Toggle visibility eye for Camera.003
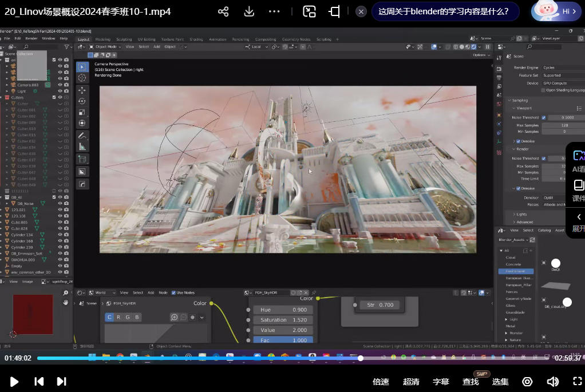Screen dimensions: 585x392 click(x=60, y=85)
